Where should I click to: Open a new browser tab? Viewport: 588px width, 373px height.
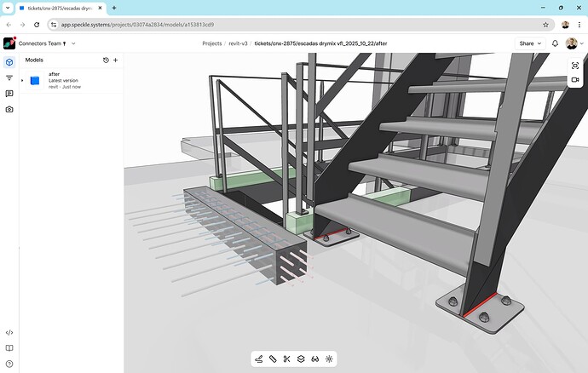coord(114,8)
